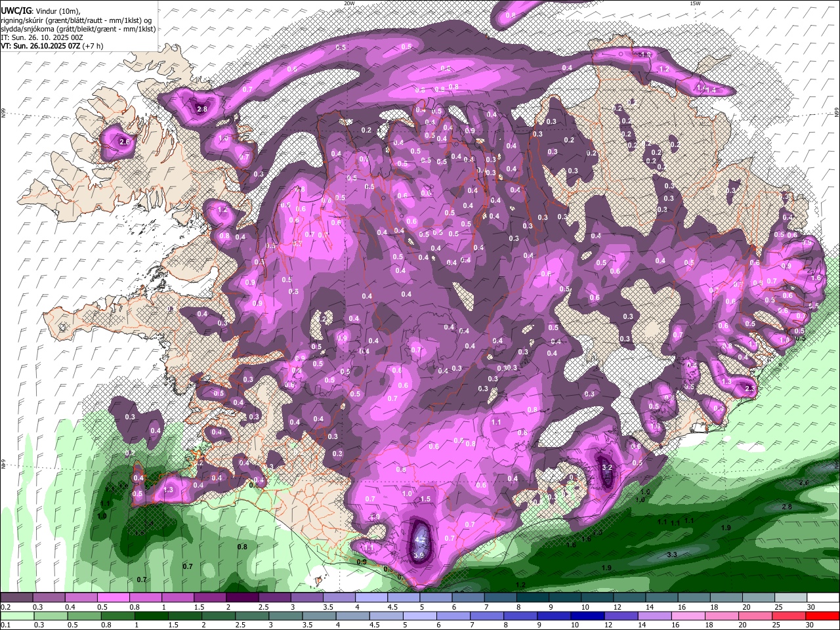
Task: Click the white 2.8 value in purple patch
Action: 202,109
